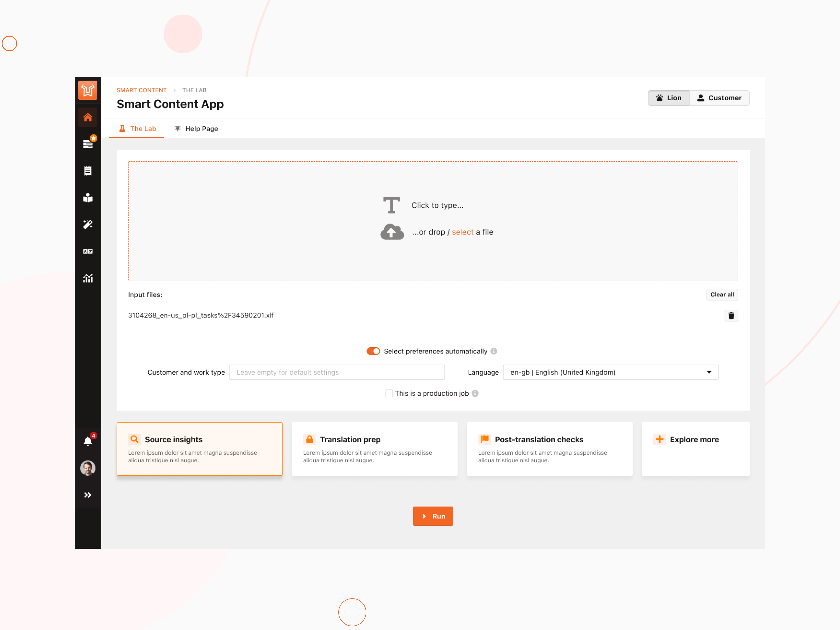840x630 pixels.
Task: Click info icon beside production job
Action: [475, 393]
